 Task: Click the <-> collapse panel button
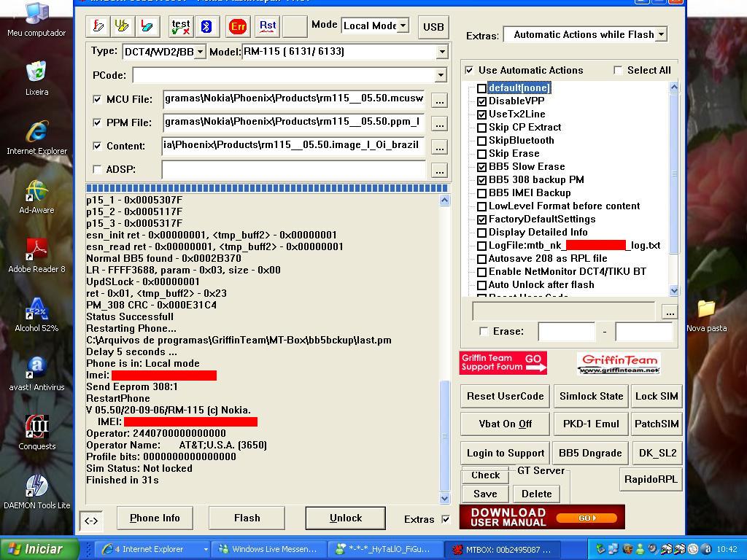click(x=91, y=521)
